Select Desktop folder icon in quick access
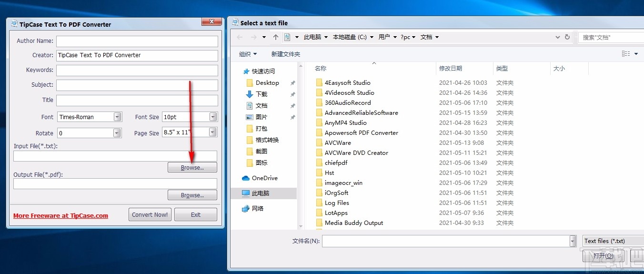Viewport: 644px width, 274px height. tap(250, 83)
